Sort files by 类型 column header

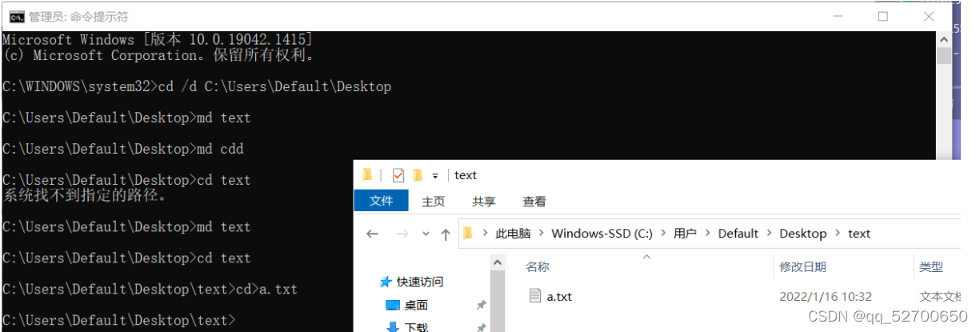click(x=931, y=267)
